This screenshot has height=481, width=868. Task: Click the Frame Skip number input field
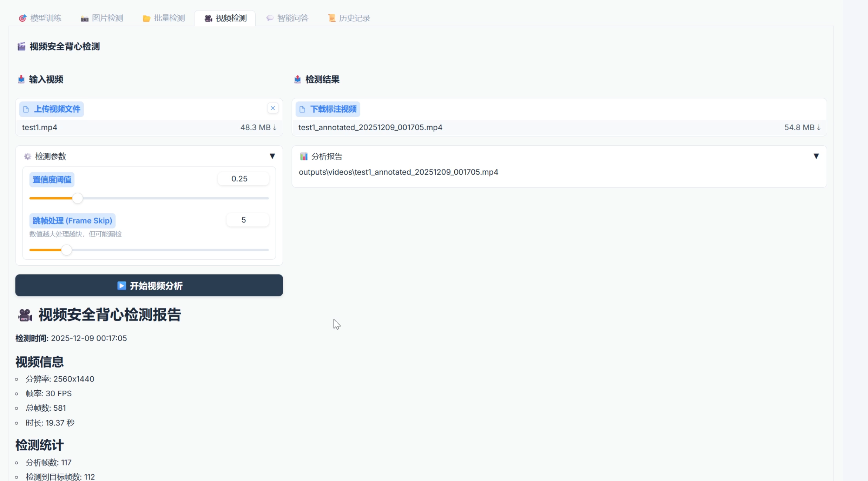coord(247,220)
